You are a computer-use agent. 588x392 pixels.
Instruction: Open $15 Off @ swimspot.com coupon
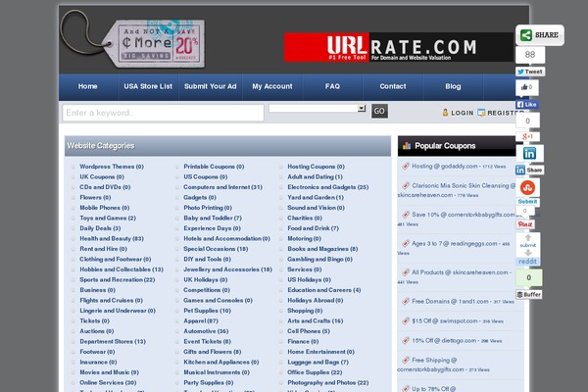click(444, 321)
